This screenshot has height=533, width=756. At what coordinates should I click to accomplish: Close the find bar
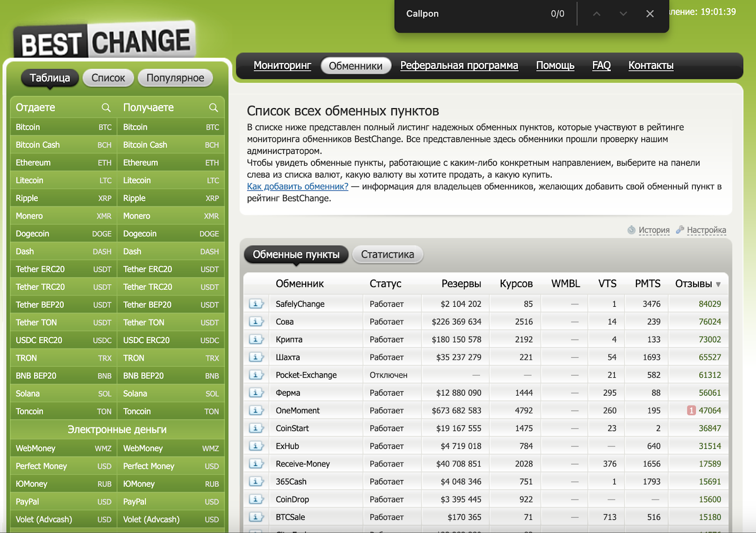click(x=650, y=14)
